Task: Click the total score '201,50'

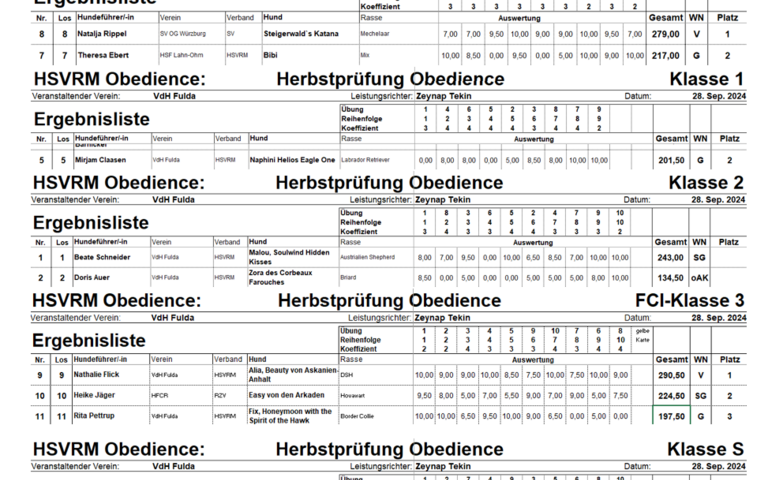Action: point(671,161)
